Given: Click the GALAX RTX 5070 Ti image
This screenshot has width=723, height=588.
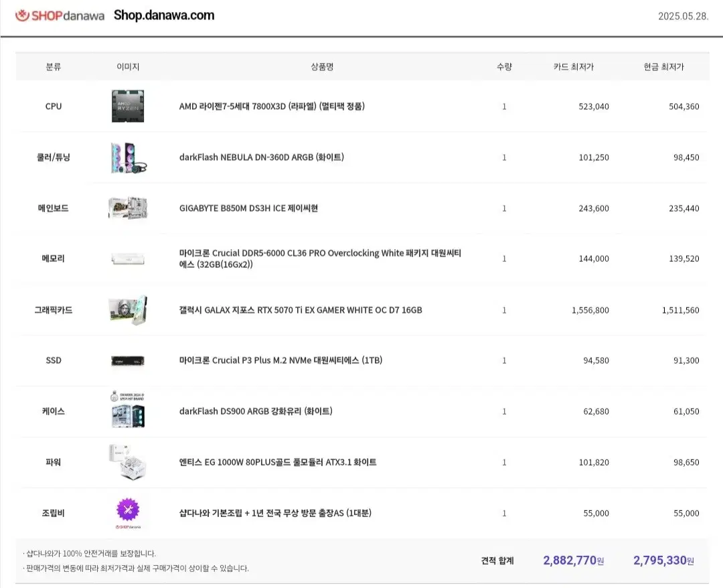Looking at the screenshot, I should (127, 309).
